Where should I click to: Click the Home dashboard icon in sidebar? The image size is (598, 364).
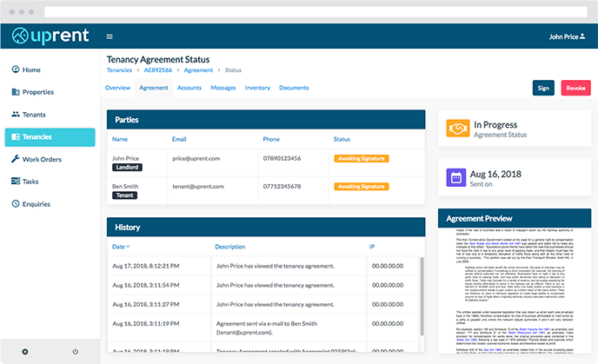point(16,69)
